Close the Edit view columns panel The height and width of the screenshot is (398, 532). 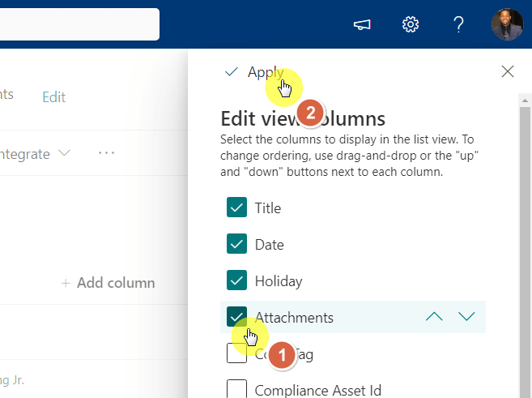(x=508, y=71)
